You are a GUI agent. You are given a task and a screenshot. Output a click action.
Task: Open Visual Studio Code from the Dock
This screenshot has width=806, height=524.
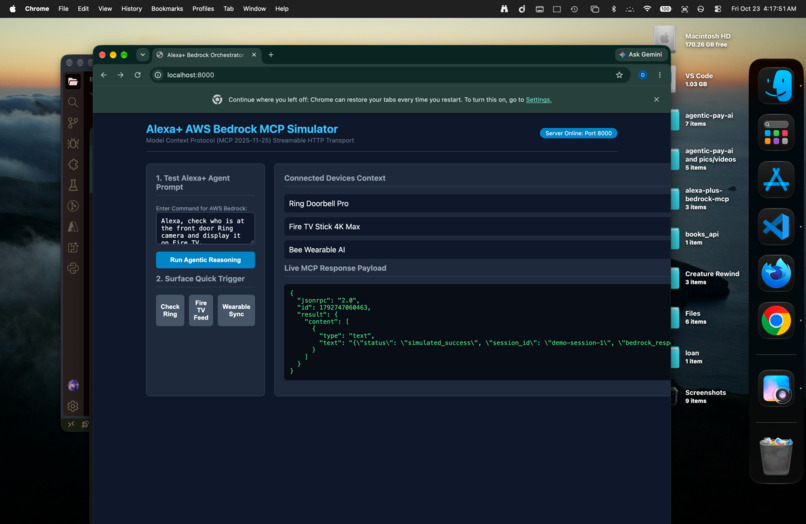point(776,227)
